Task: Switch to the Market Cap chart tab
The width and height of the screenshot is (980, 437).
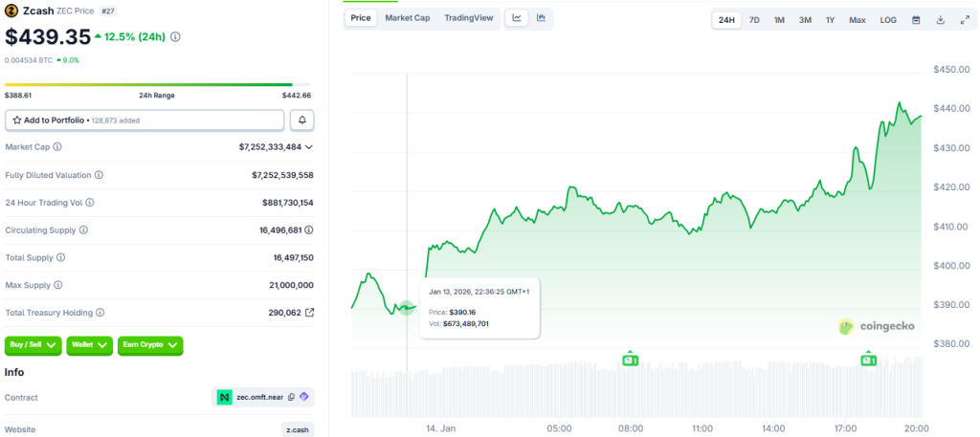Action: click(x=407, y=18)
